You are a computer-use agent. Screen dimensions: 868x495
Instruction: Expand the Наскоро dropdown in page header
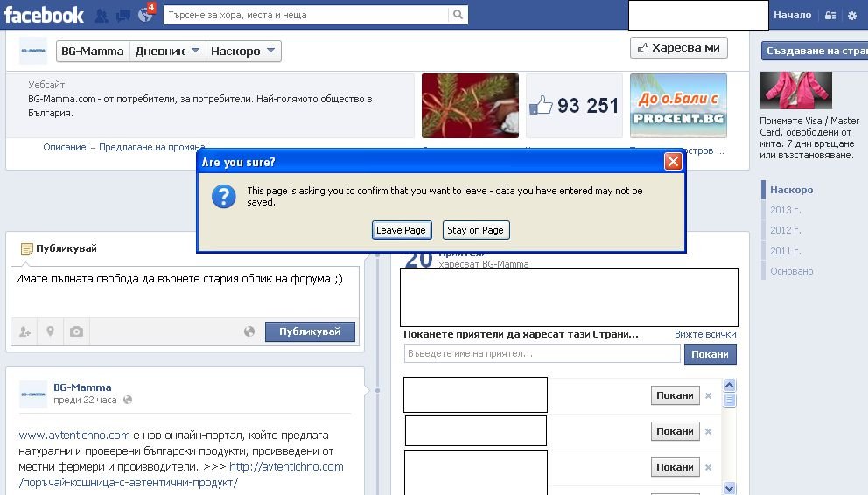pos(244,52)
